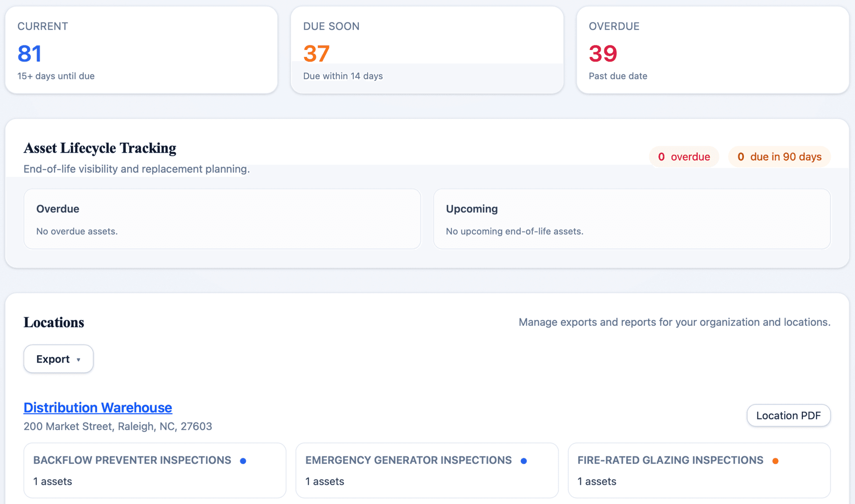The height and width of the screenshot is (504, 855).
Task: Open the Due Soon 37 summary card
Action: [x=427, y=50]
